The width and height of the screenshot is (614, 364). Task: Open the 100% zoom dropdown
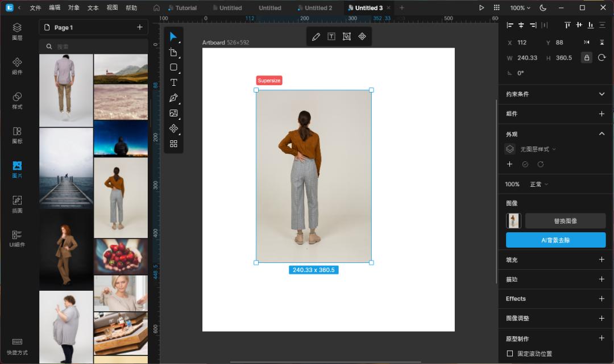(520, 8)
